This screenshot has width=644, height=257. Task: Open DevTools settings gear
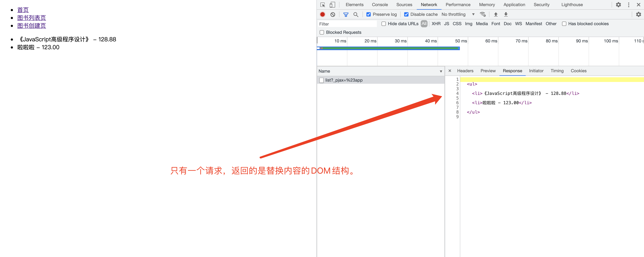[x=618, y=5]
